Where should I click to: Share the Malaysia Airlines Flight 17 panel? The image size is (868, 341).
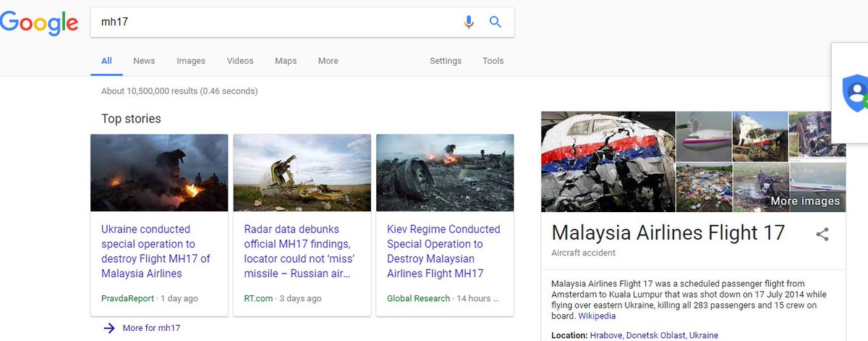tap(822, 234)
